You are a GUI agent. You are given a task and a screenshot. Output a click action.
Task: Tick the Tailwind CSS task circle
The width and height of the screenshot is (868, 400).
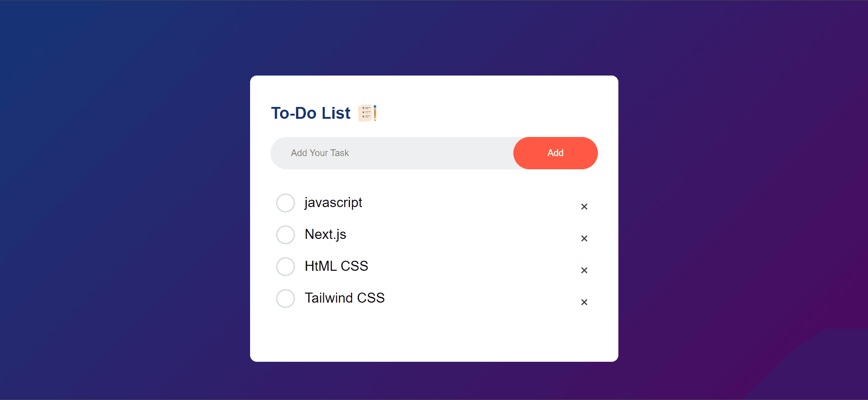pyautogui.click(x=286, y=299)
